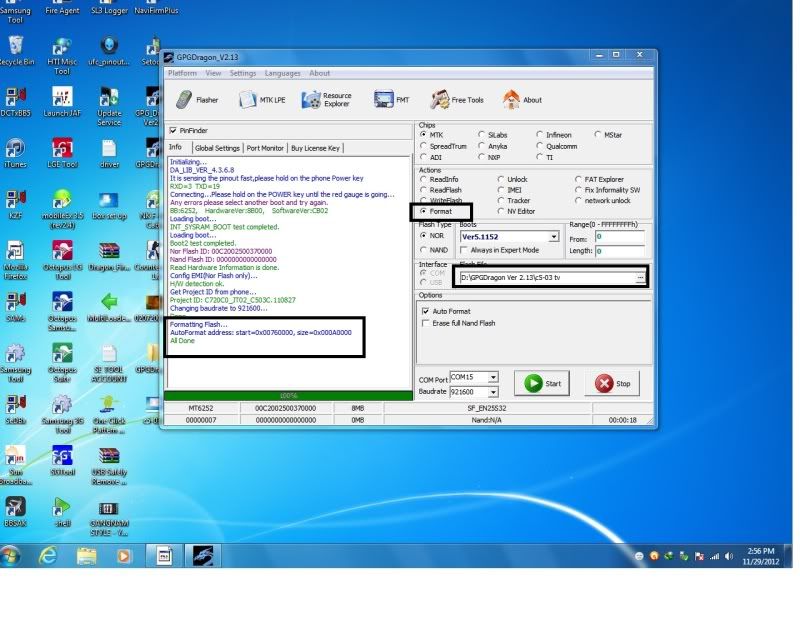Toggle the PinFinder checkbox

[173, 131]
